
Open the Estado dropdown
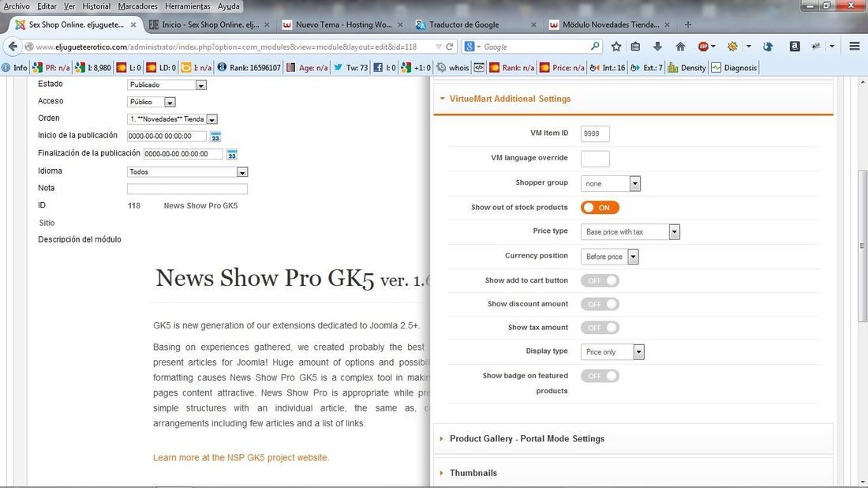click(167, 84)
